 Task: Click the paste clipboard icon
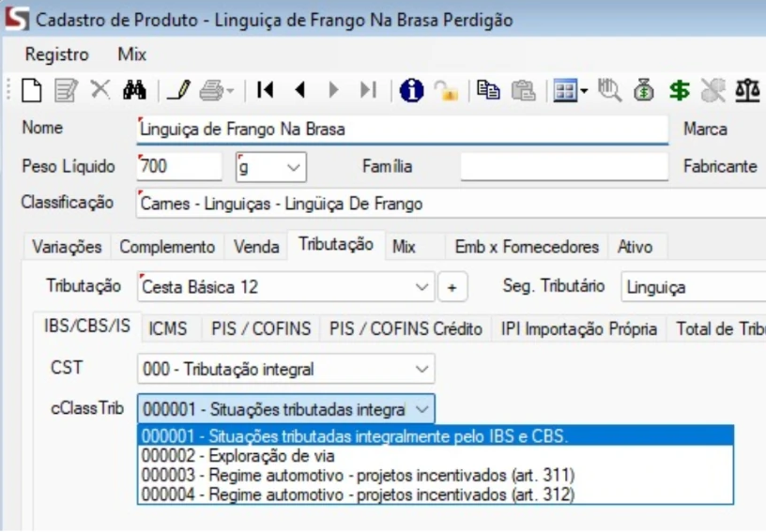tap(523, 91)
